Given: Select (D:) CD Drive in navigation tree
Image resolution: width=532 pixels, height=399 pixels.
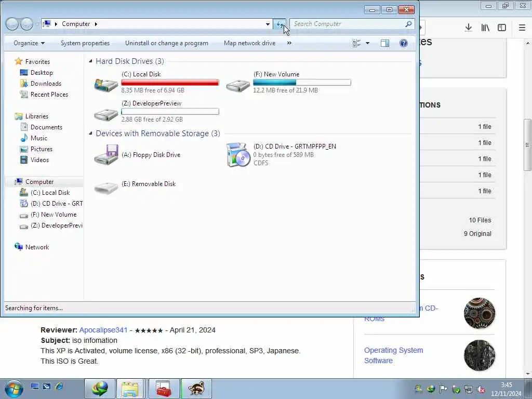Looking at the screenshot, I should tap(56, 204).
